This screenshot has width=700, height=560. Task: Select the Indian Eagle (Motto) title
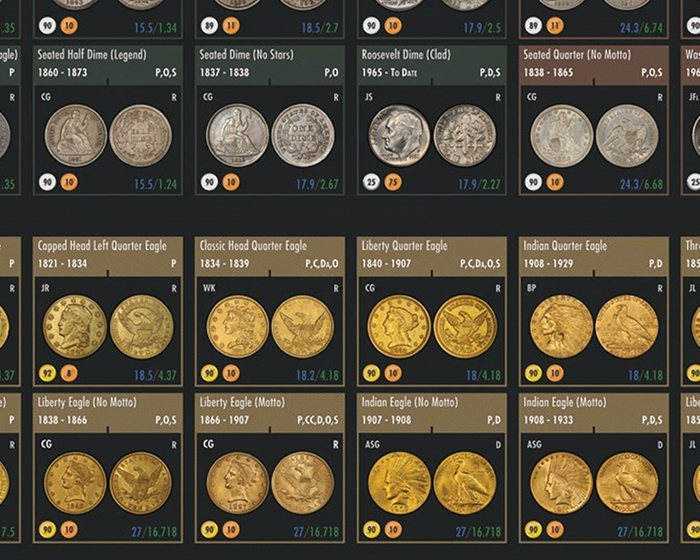pos(564,402)
